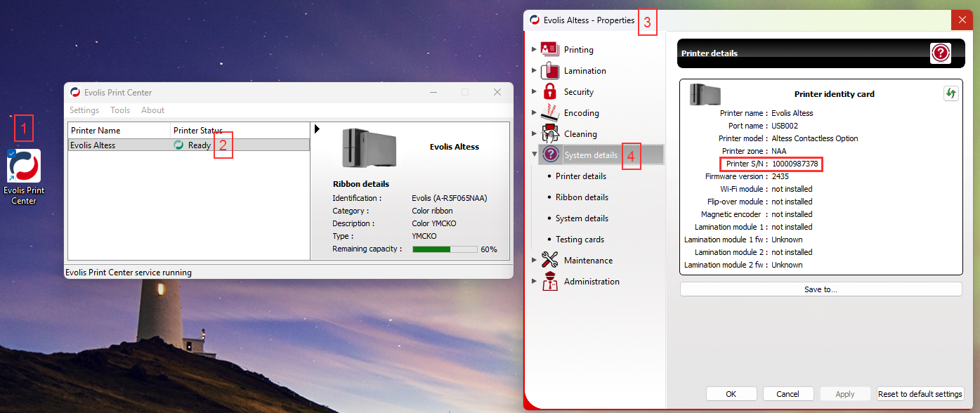This screenshot has height=413, width=980.
Task: Click the Magnetic encoder not installed value
Action: click(792, 214)
